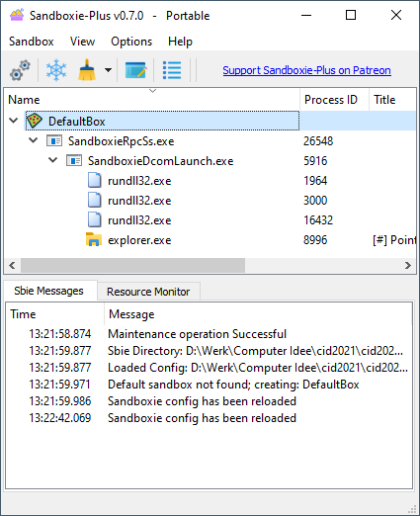Collapse the DefaultBox tree node
420x516 pixels.
tap(14, 121)
